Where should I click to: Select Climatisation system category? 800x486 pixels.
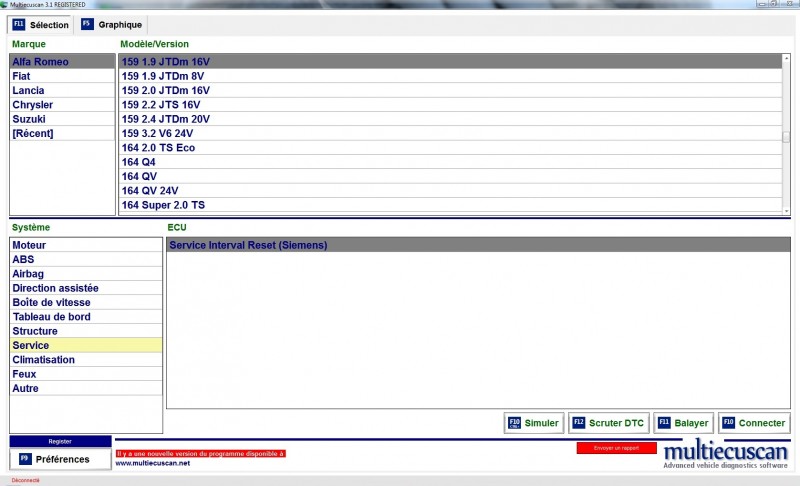point(43,360)
